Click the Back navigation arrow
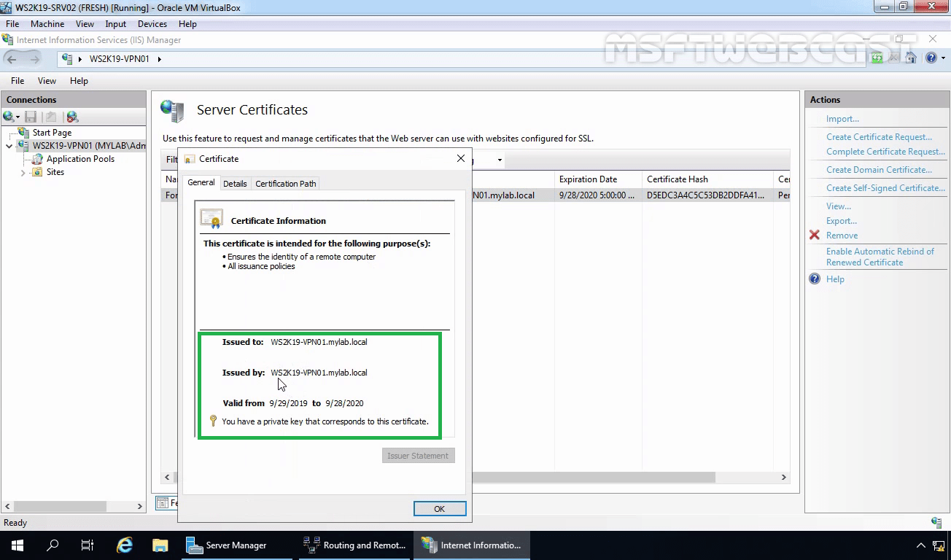Viewport: 951px width, 560px height. click(12, 59)
